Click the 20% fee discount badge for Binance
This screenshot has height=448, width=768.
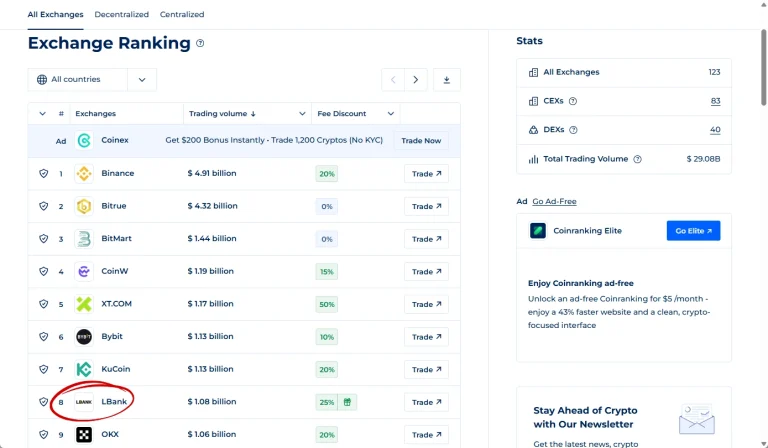click(327, 174)
